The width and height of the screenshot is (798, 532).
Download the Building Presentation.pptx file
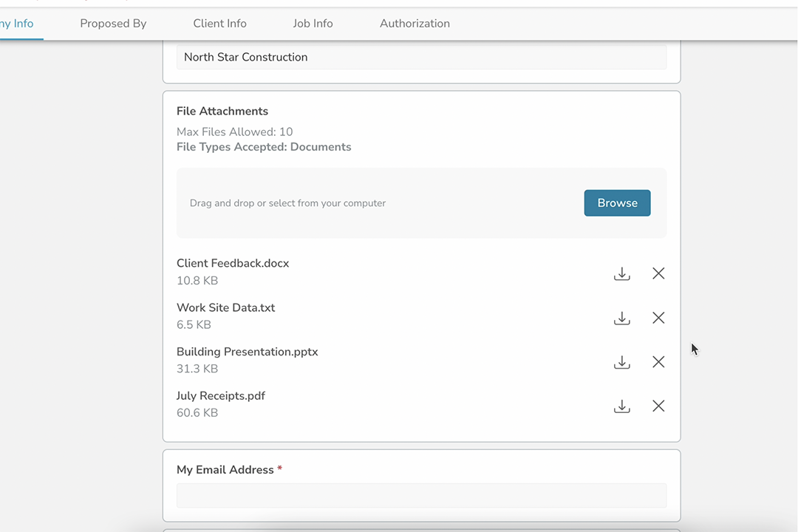pyautogui.click(x=621, y=362)
